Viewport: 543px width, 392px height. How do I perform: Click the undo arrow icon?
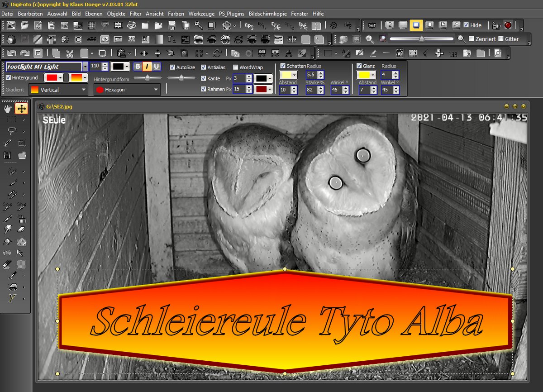click(11, 53)
